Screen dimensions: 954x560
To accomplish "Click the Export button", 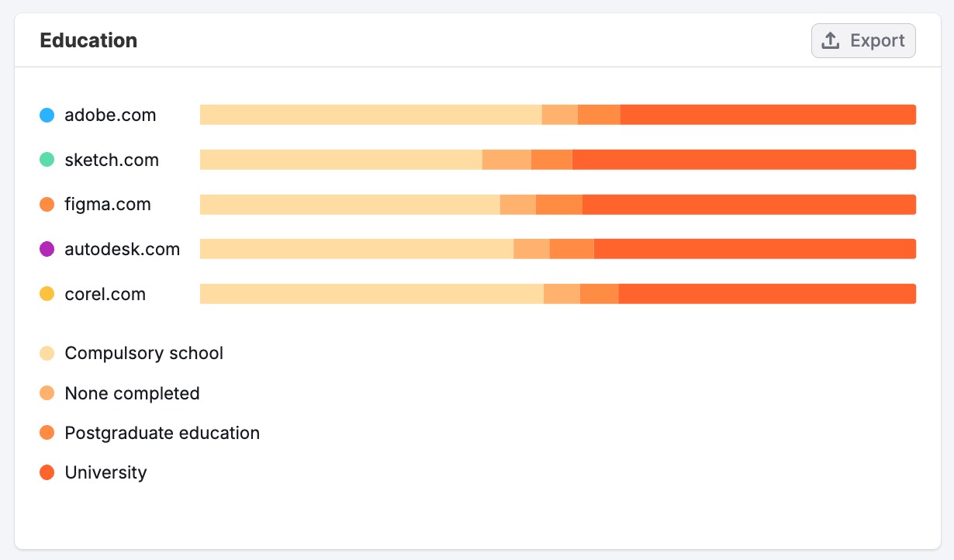I will (x=863, y=40).
